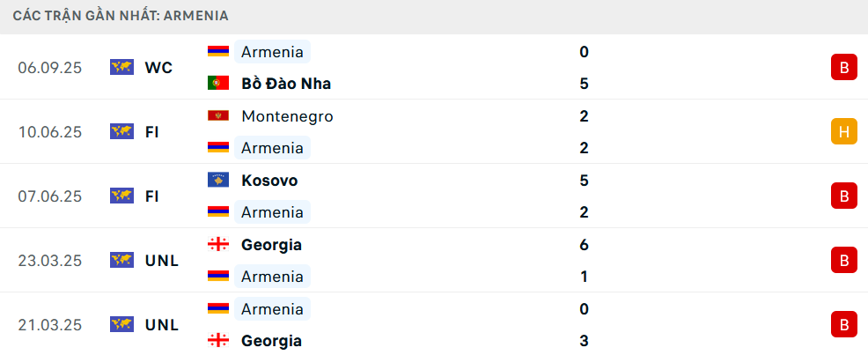
Task: Click Georgia's score of 6
Action: pos(585,245)
